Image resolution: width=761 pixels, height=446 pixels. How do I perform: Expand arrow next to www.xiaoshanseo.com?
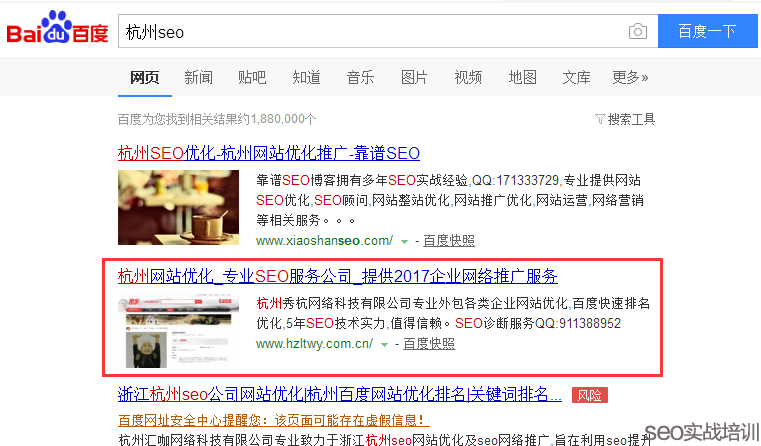pos(404,242)
